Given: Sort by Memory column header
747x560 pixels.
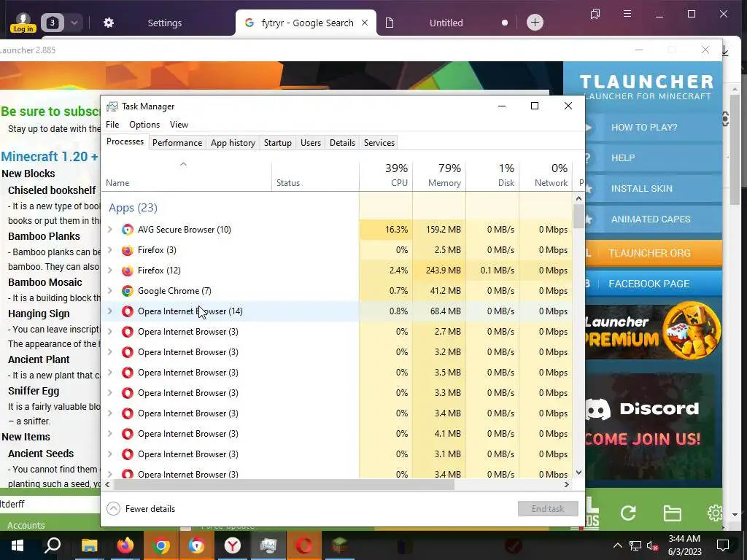Looking at the screenshot, I should pyautogui.click(x=439, y=174).
